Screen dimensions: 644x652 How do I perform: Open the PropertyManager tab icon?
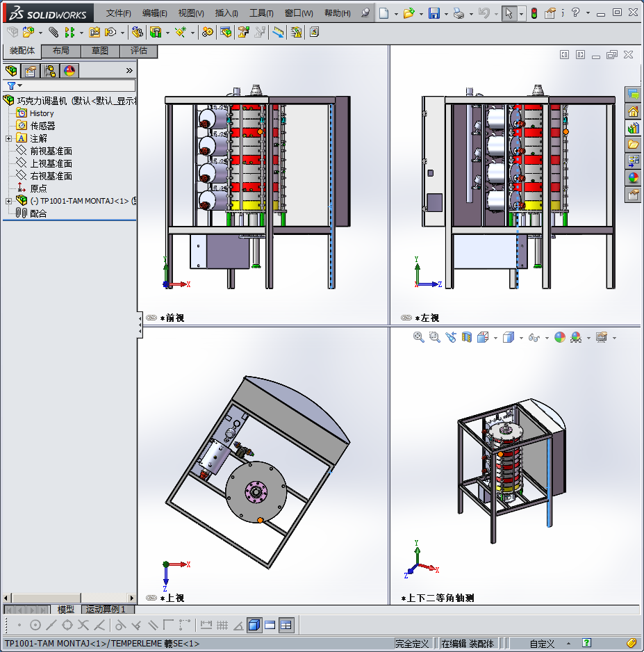coord(30,71)
